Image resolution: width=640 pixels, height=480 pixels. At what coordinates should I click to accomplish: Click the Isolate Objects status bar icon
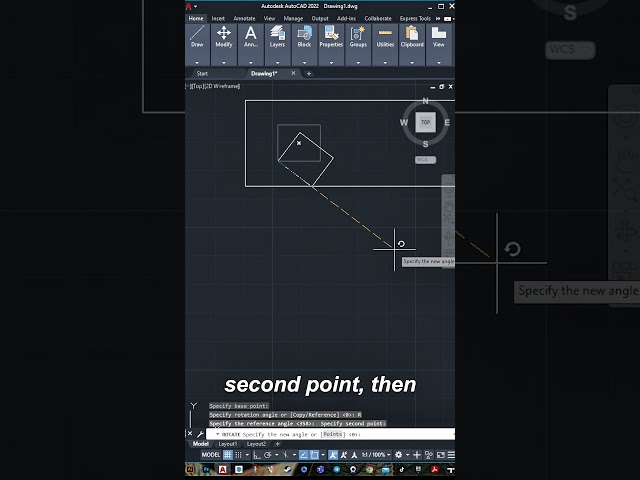coord(429,455)
